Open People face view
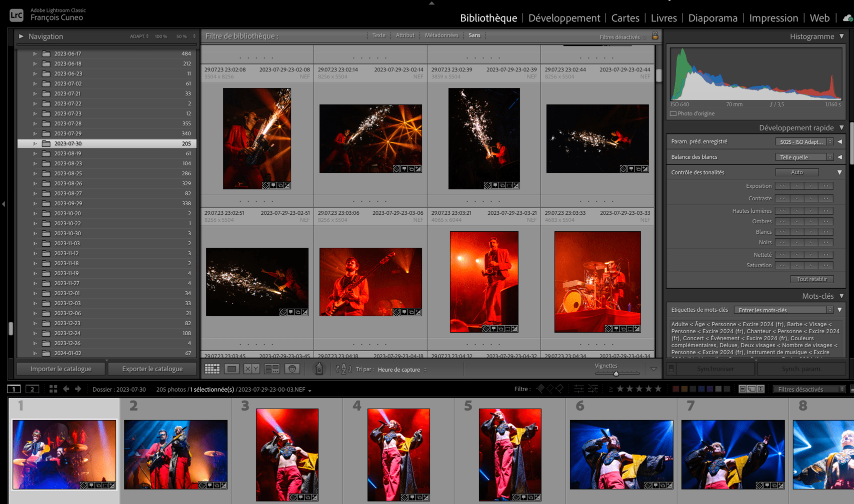This screenshot has height=504, width=854. (x=292, y=369)
